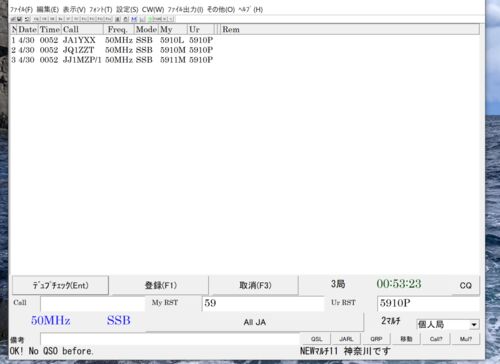500x364 pixels.
Task: Click the 取消(F3) cancel button
Action: (255, 285)
